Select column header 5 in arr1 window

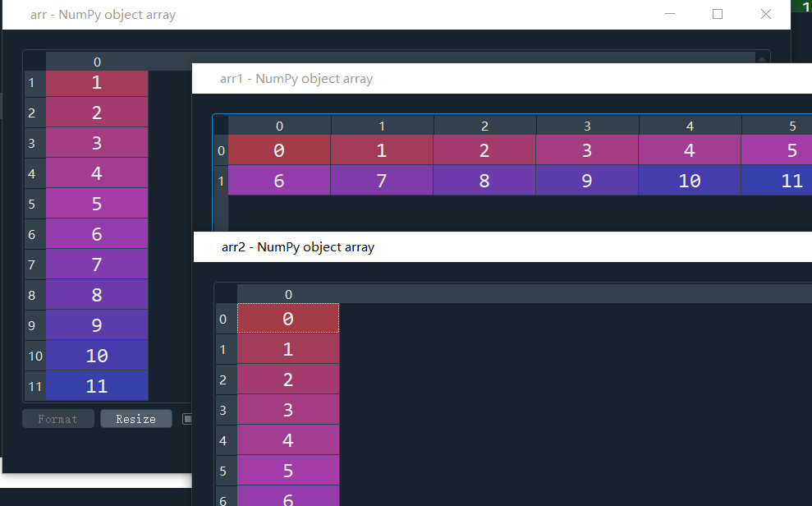coord(777,126)
